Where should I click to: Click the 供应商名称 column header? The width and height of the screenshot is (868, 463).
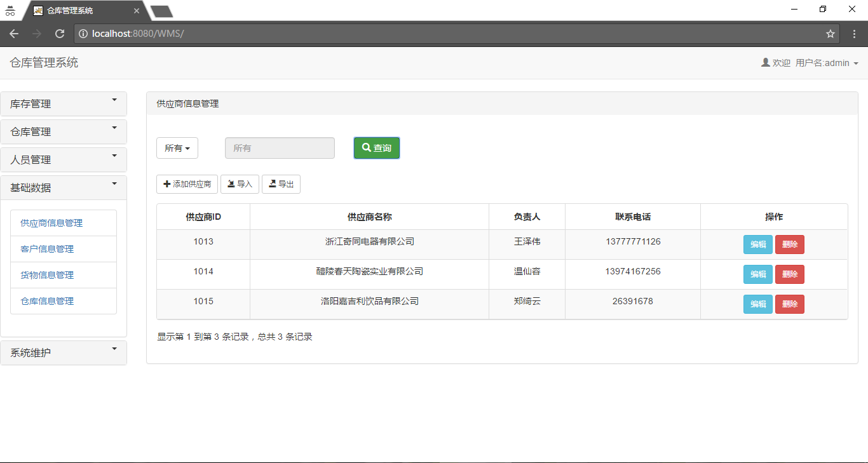click(x=370, y=217)
